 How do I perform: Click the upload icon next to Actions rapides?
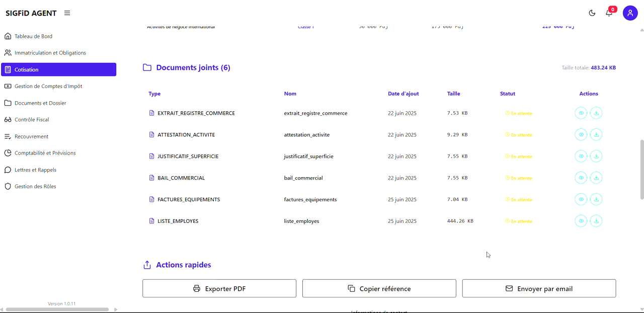pyautogui.click(x=147, y=265)
